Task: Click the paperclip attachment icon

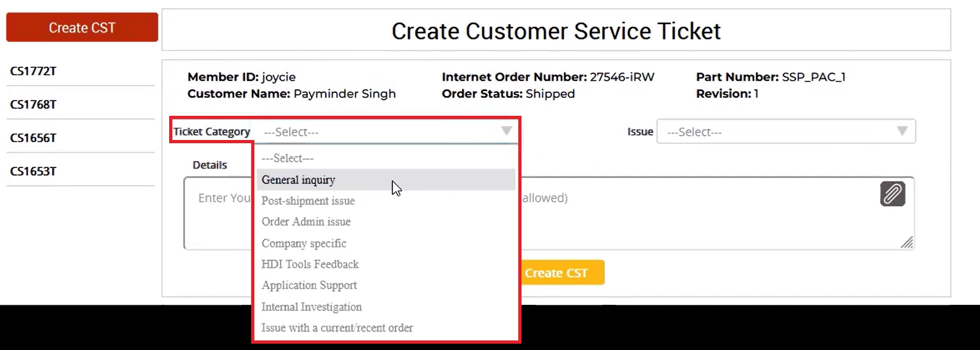Action: click(x=892, y=194)
